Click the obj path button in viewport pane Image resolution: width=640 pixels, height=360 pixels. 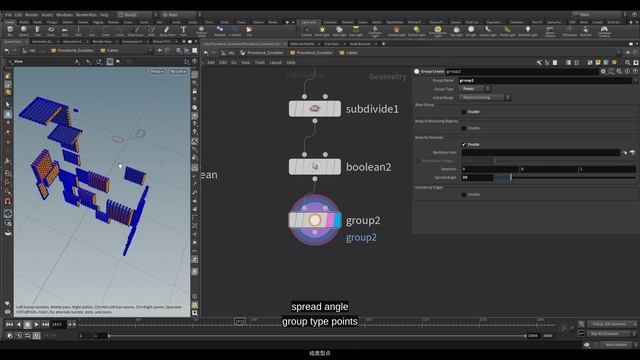tap(29, 51)
